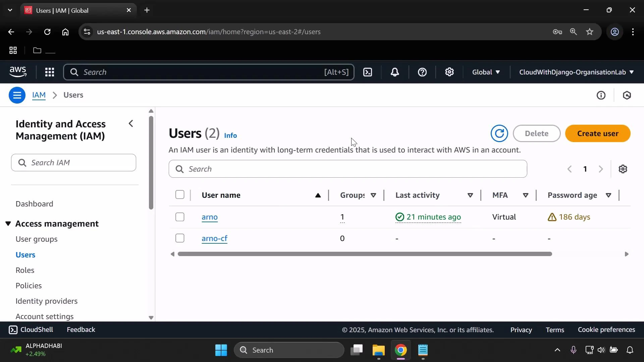The image size is (644, 362).
Task: Click the Create user button
Action: point(598,133)
